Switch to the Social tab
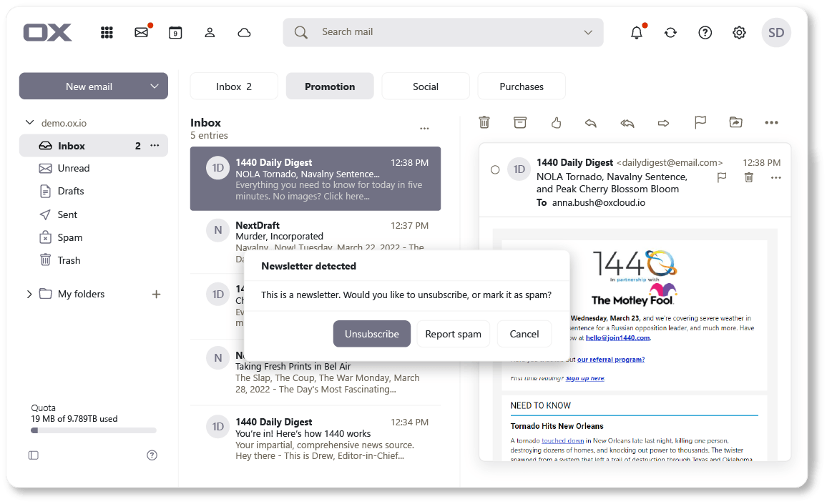Image resolution: width=827 pixels, height=504 pixels. [x=426, y=87]
